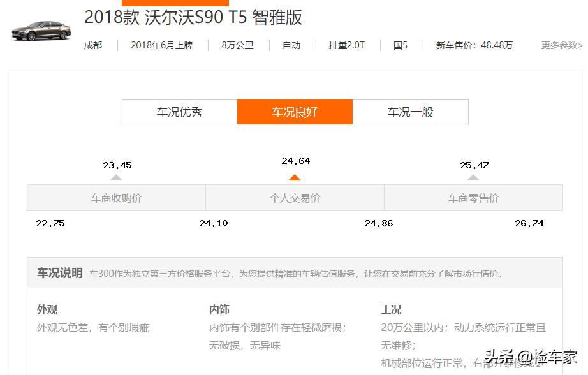Click the price value 24.64

point(296,161)
